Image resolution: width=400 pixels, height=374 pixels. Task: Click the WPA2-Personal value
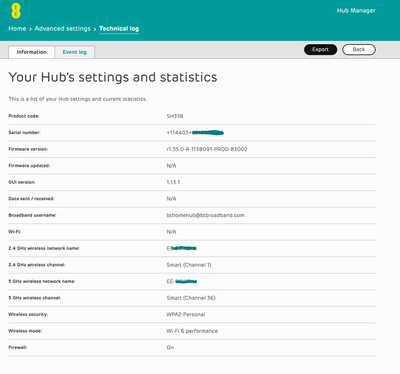click(x=186, y=314)
